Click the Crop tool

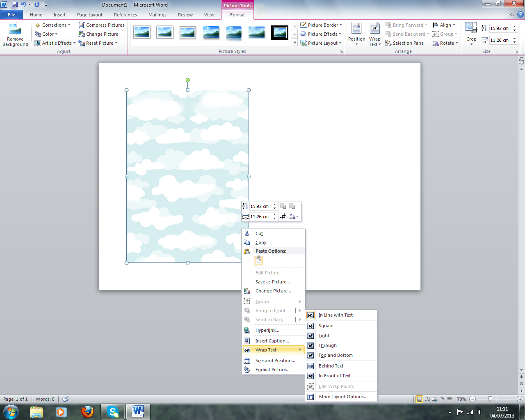(471, 34)
